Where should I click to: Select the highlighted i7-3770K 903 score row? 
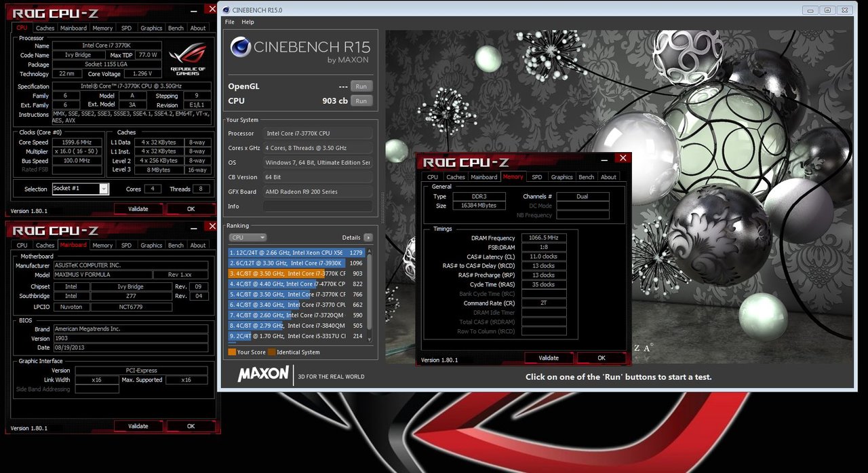pos(296,273)
